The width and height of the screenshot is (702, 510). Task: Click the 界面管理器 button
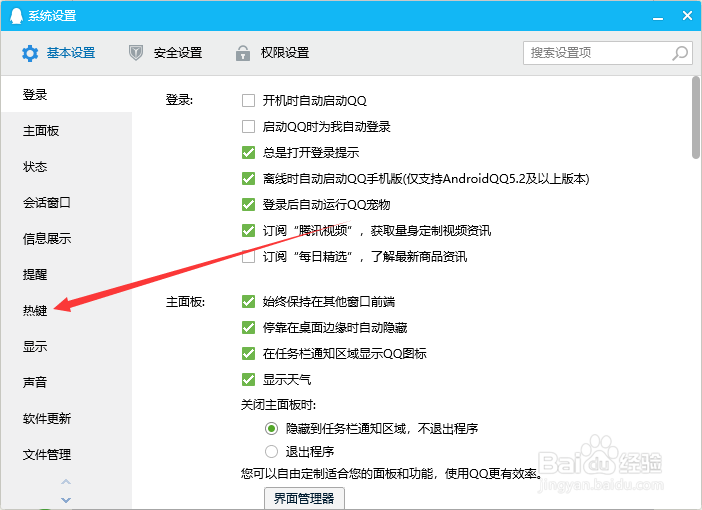point(304,498)
